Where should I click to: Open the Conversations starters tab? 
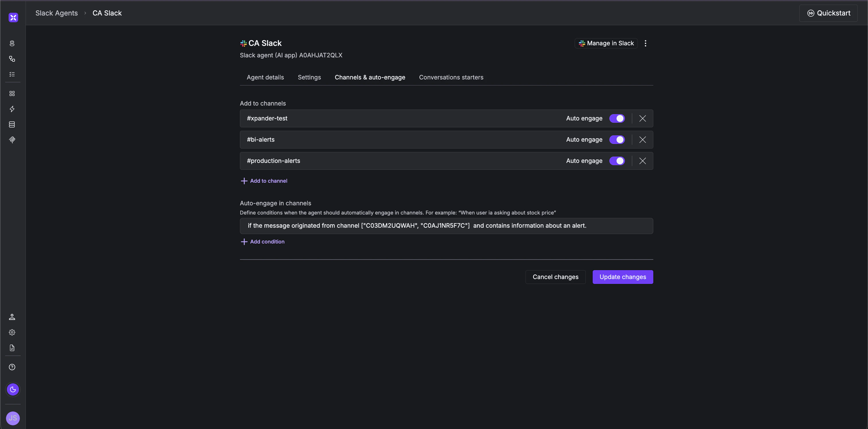[451, 77]
